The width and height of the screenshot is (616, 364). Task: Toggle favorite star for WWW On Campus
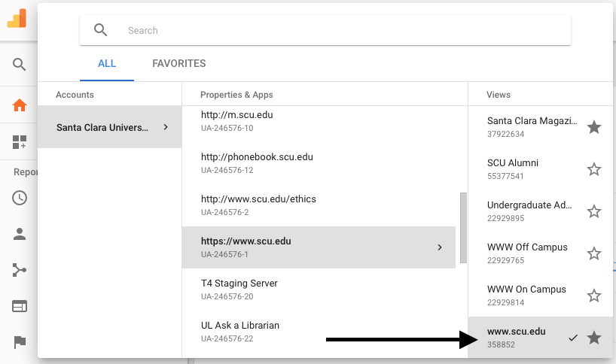click(x=594, y=296)
